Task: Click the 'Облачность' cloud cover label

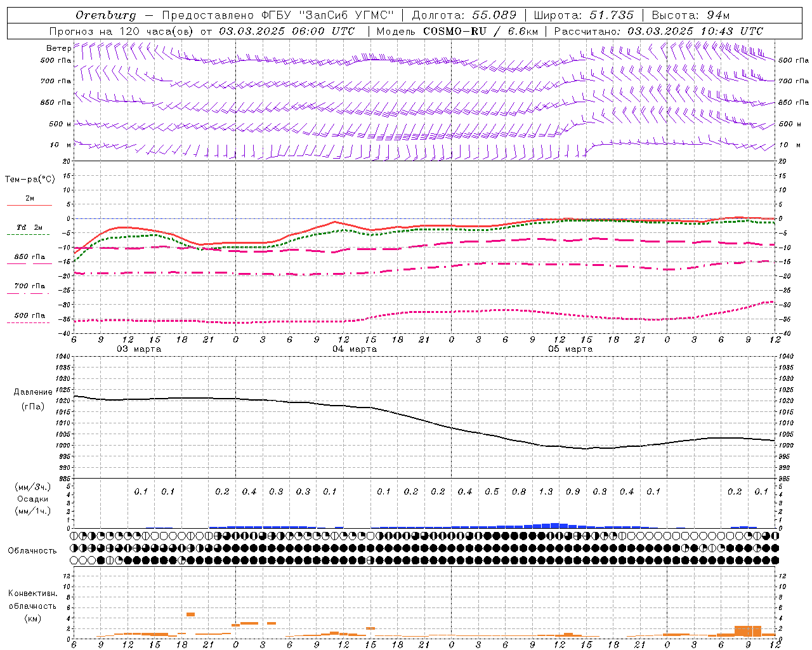Action: (32, 551)
